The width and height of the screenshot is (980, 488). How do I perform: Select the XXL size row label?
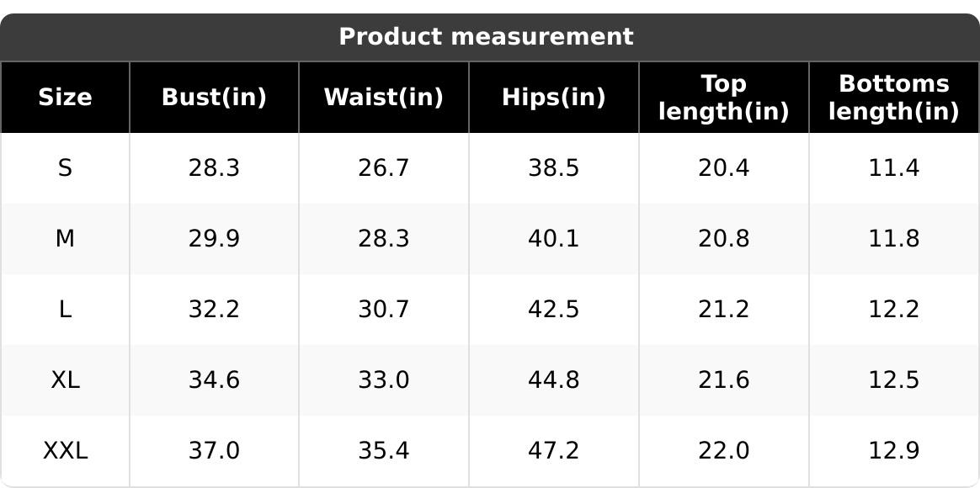tap(65, 450)
